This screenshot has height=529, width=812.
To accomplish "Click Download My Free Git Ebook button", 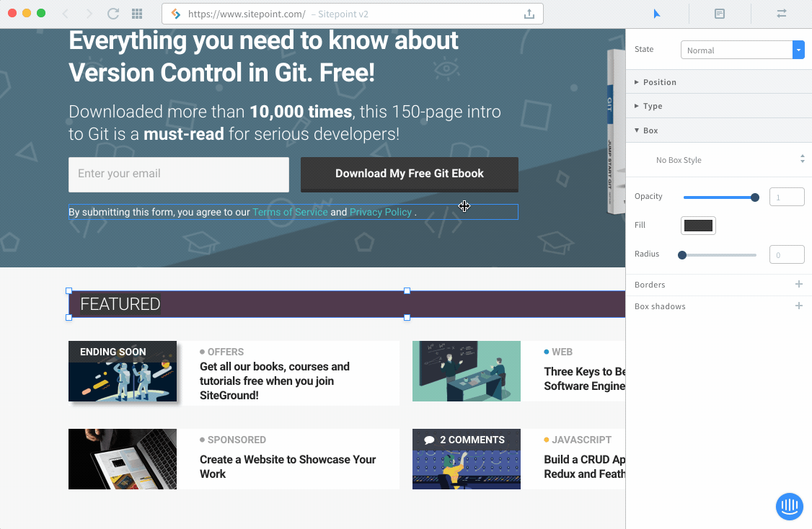I will click(x=409, y=174).
